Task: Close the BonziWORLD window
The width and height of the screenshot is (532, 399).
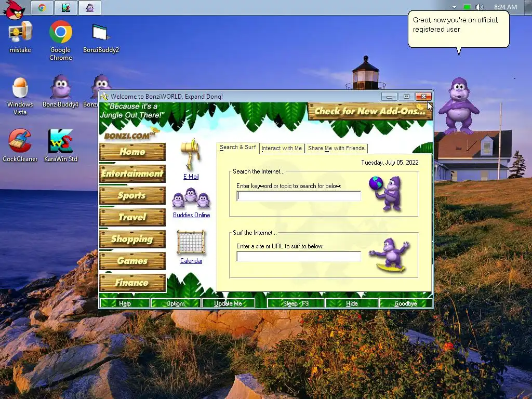Action: click(423, 97)
